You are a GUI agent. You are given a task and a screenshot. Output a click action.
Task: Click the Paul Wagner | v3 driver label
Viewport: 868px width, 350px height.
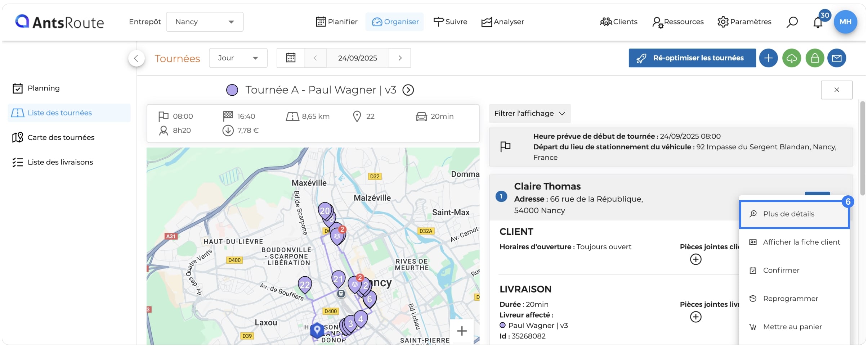click(538, 326)
